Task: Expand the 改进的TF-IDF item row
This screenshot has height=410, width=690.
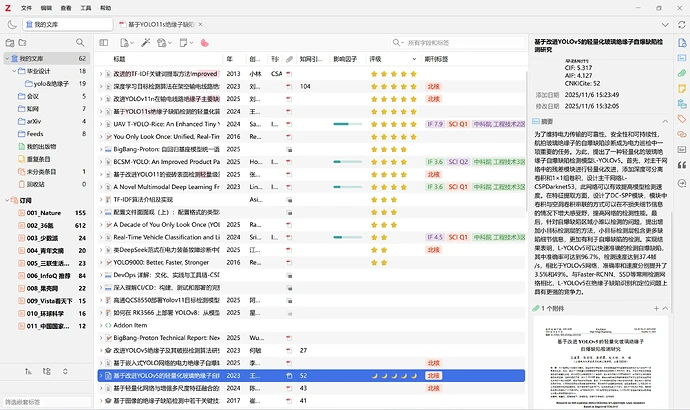Action: (101, 74)
